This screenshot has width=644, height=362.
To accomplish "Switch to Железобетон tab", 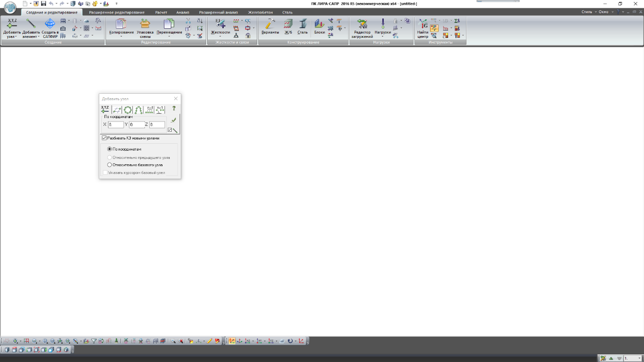I will point(260,12).
